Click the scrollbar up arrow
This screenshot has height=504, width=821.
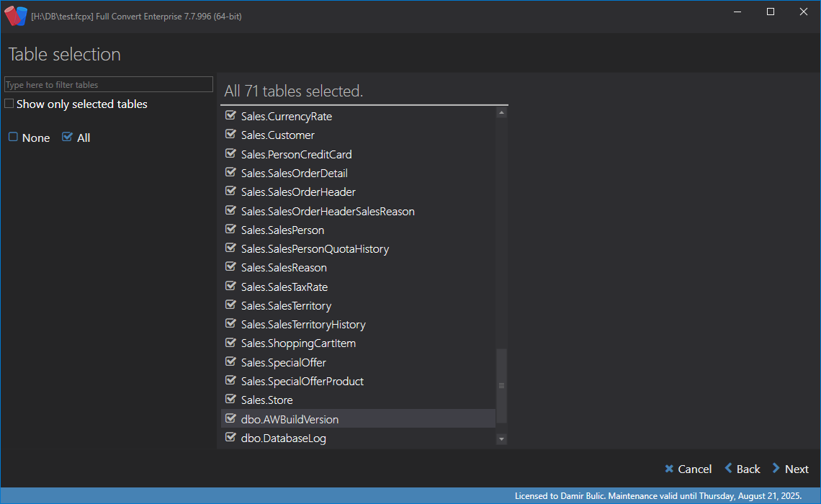pos(501,113)
